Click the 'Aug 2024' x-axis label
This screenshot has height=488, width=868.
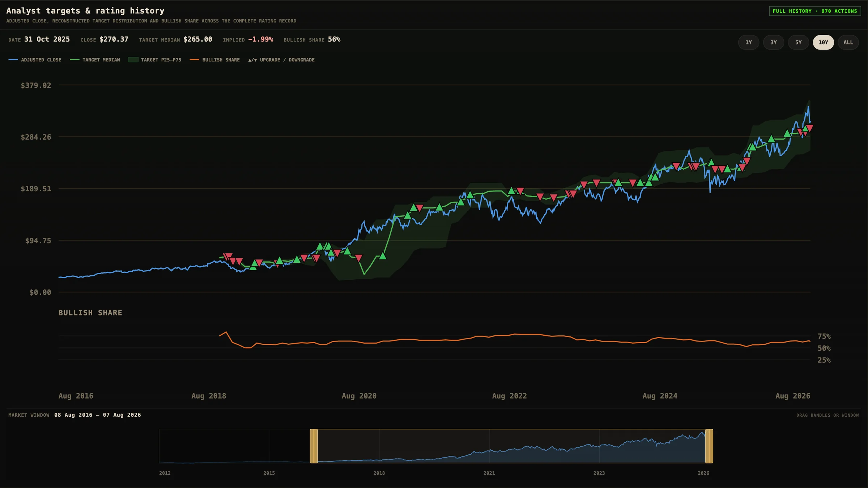pos(660,396)
